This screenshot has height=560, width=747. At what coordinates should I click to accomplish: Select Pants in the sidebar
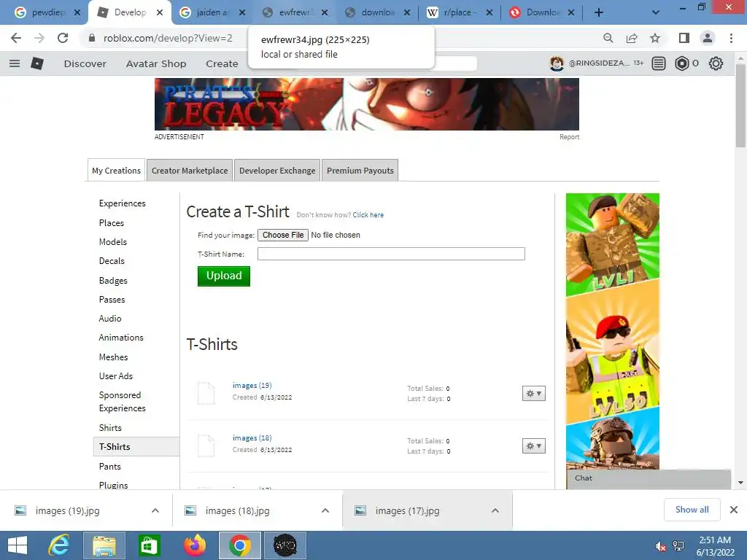tap(109, 466)
